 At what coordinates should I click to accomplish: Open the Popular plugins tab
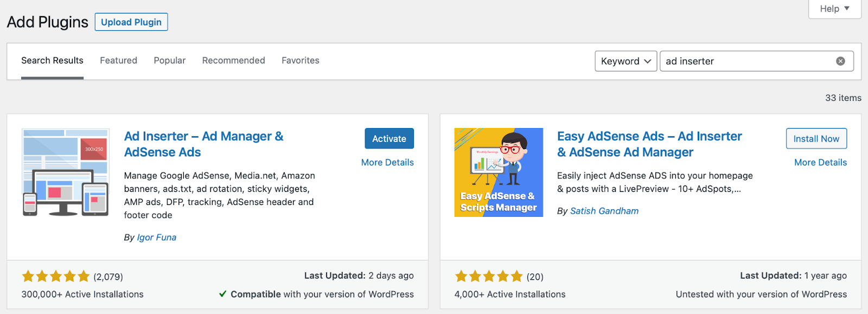point(169,60)
